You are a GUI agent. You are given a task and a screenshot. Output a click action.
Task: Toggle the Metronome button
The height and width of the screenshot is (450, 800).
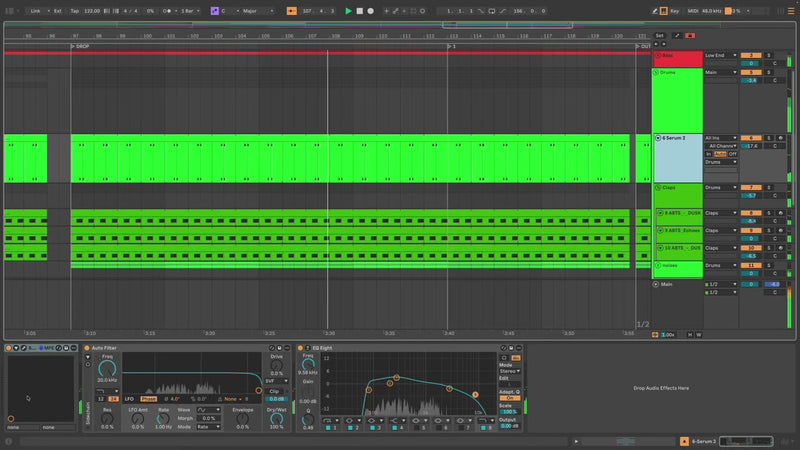[x=167, y=11]
